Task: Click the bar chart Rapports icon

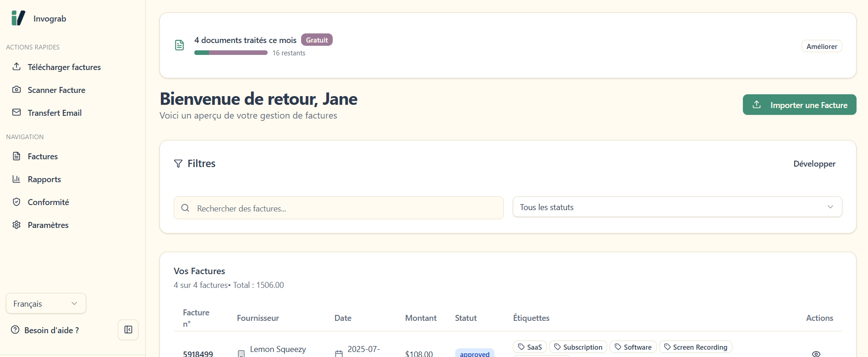Action: 16,179
